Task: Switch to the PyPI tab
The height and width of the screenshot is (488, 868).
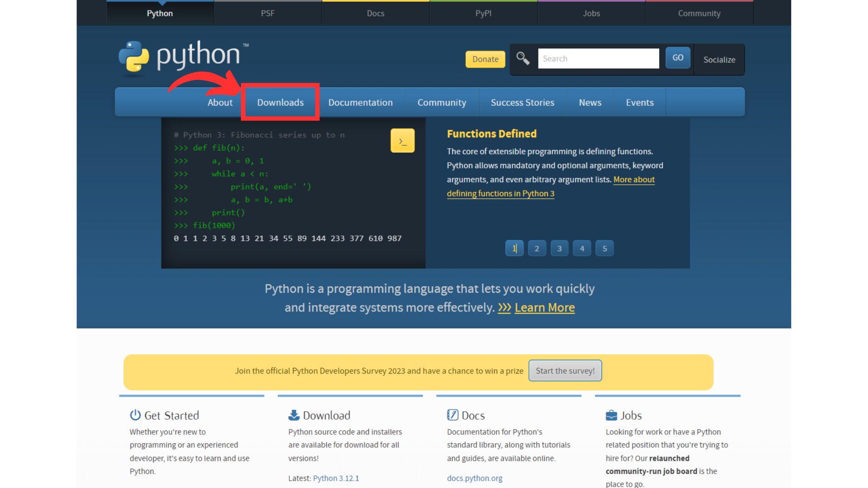Action: pyautogui.click(x=483, y=13)
